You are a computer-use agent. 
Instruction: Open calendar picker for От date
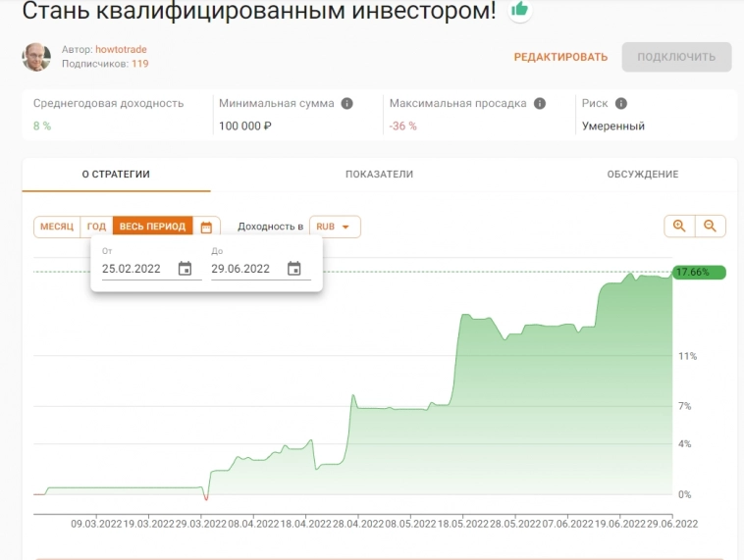(186, 269)
